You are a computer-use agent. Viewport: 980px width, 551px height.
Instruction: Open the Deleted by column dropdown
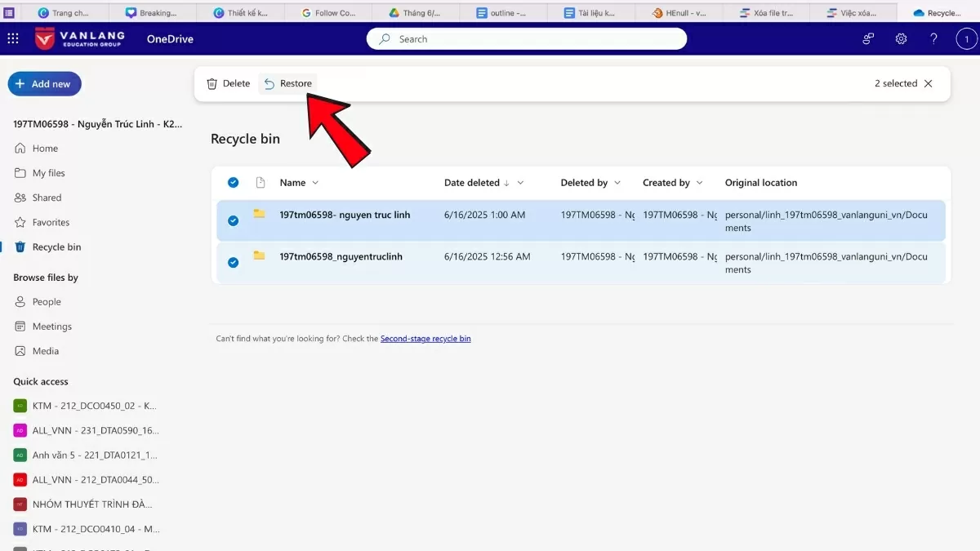click(617, 182)
